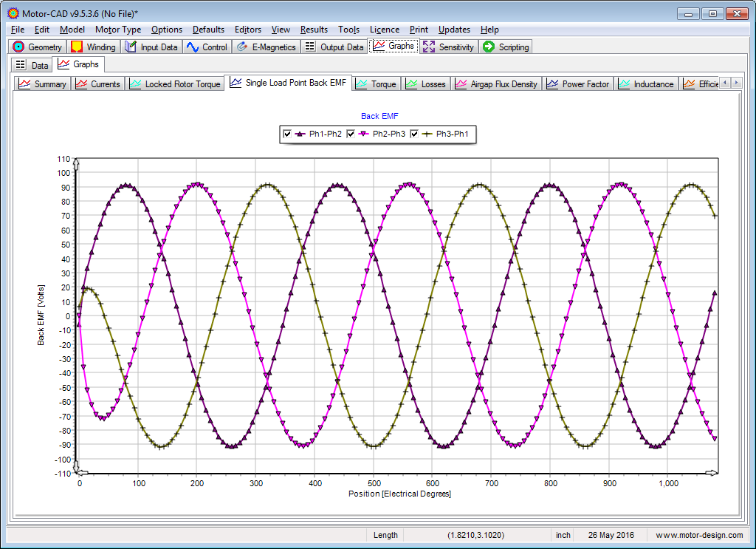This screenshot has width=756, height=549.
Task: Open the Losses graph tab
Action: coord(426,84)
